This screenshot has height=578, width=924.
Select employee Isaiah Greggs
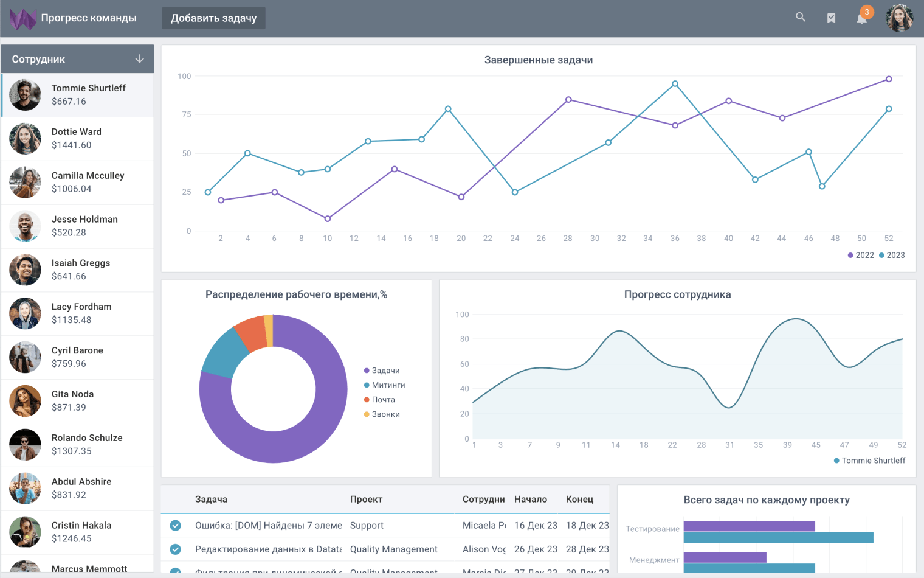click(77, 270)
